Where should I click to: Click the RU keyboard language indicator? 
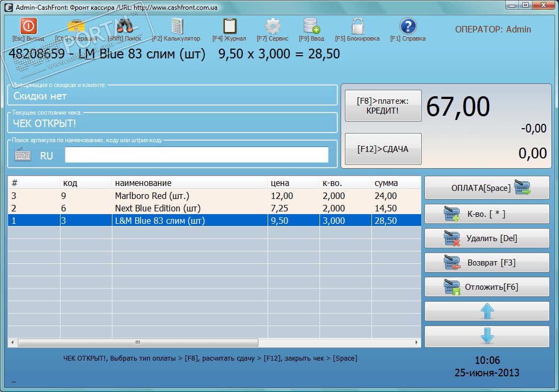pos(46,156)
